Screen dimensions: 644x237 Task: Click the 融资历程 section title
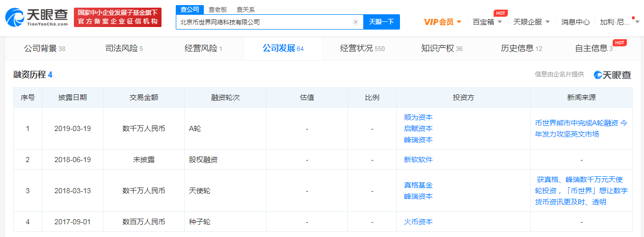coord(33,75)
